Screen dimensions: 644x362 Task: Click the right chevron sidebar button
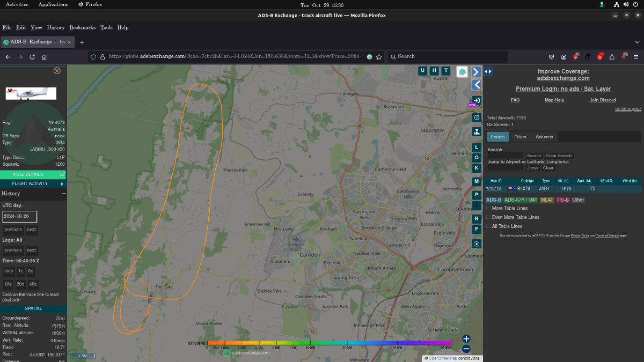(477, 72)
